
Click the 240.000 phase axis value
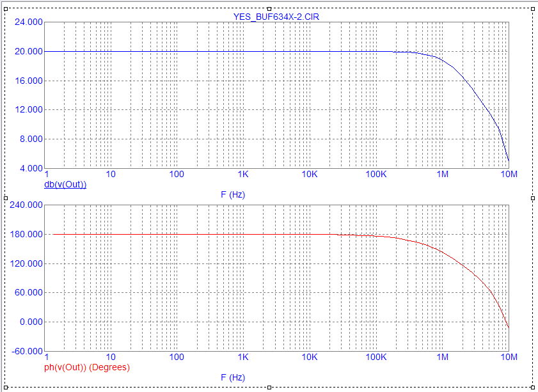[x=26, y=205]
